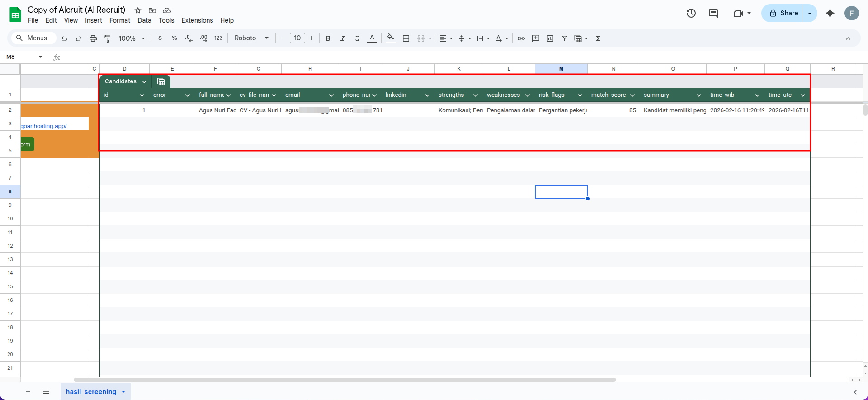
Task: Open version history clock icon
Action: pos(691,13)
